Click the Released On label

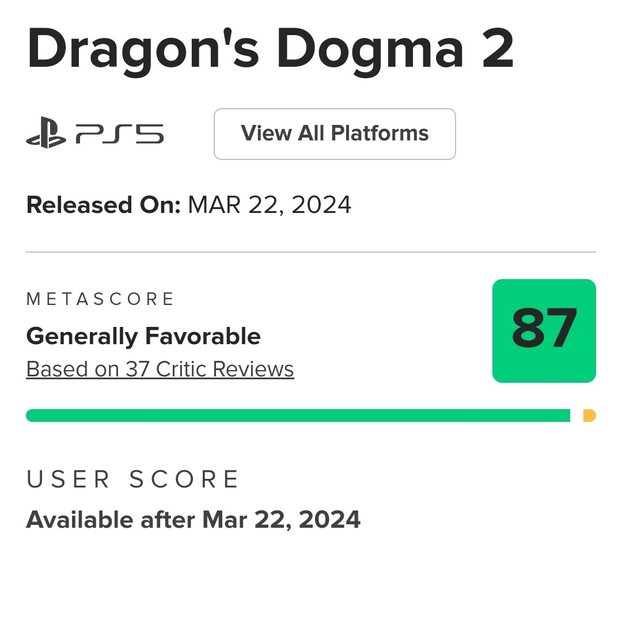tap(103, 205)
